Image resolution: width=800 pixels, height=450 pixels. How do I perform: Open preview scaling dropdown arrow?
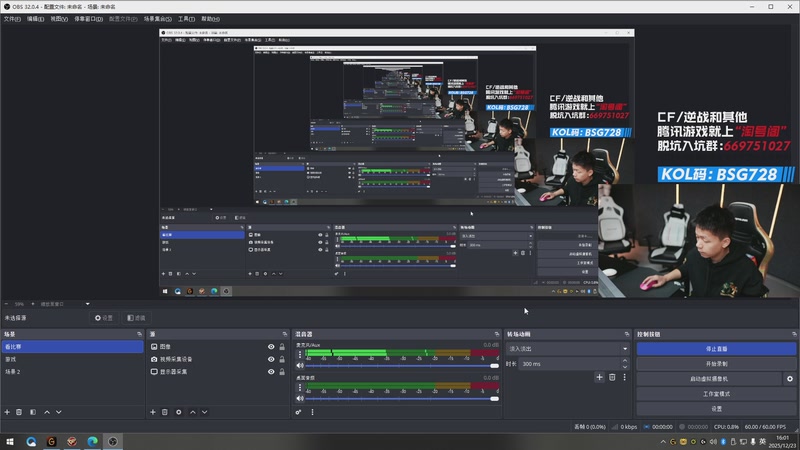click(x=87, y=304)
